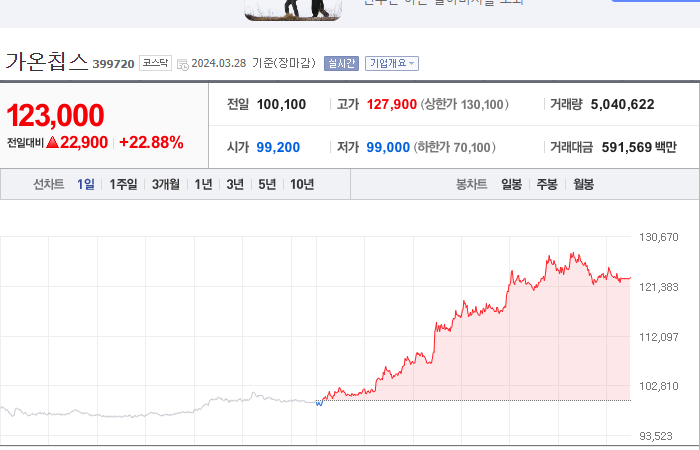This screenshot has height=450, width=700.
Task: Click the 전일 value 100,100
Action: pyautogui.click(x=281, y=104)
